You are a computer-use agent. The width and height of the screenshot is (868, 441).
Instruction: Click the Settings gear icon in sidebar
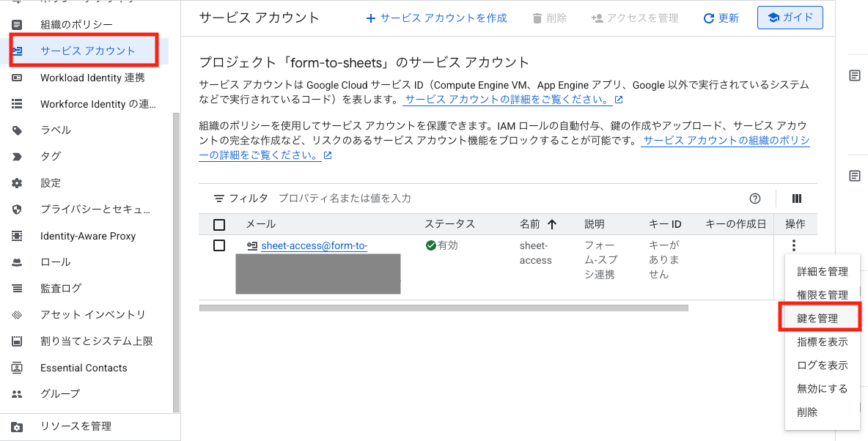18,183
